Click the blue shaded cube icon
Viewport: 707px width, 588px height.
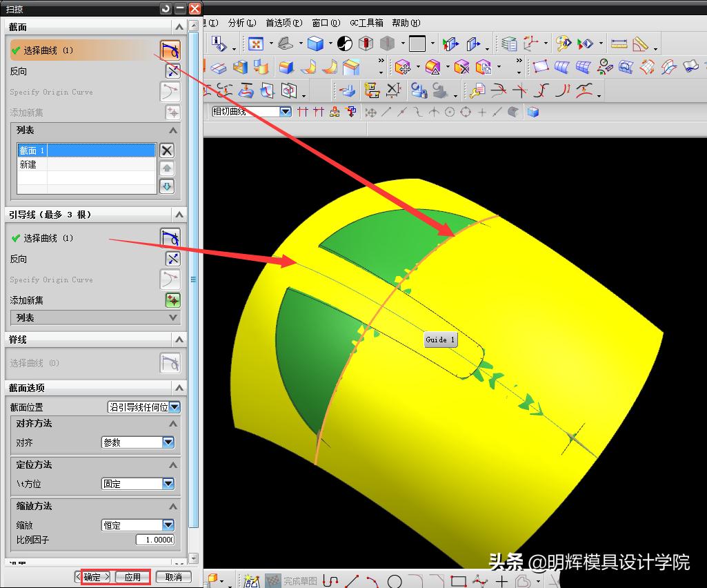pos(316,44)
